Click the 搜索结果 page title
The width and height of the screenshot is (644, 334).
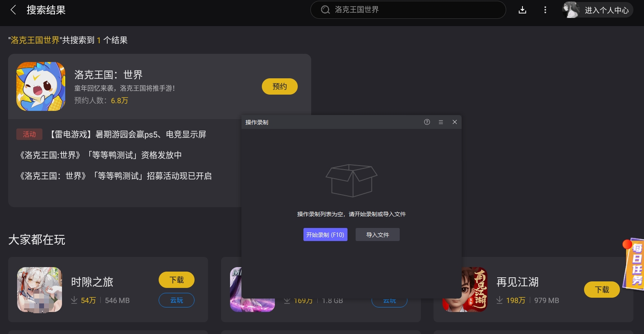(46, 10)
